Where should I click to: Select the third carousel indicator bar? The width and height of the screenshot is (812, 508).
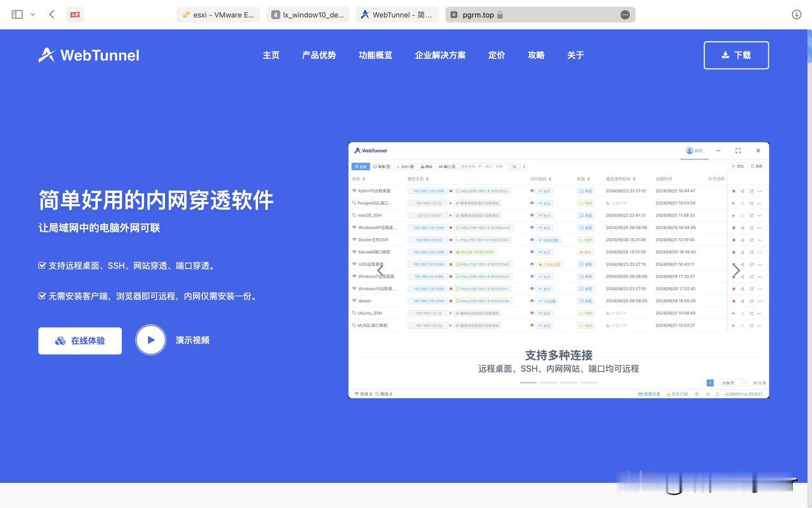pyautogui.click(x=568, y=383)
